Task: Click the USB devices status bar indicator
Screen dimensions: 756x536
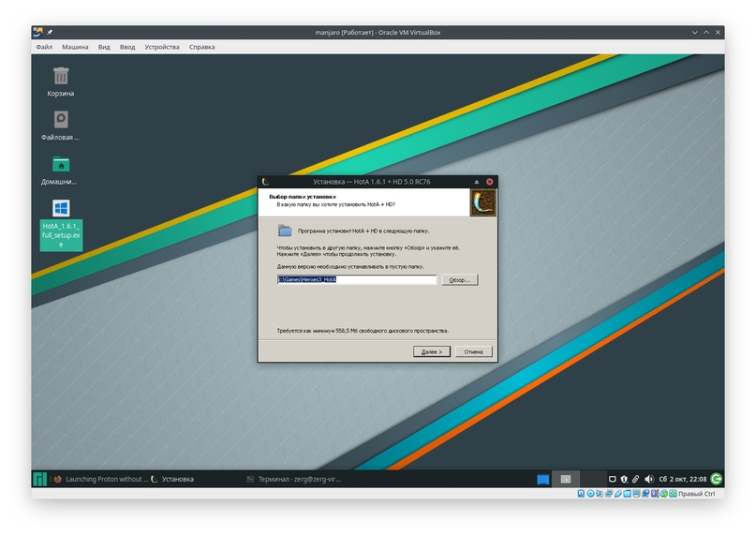Action: point(618,494)
